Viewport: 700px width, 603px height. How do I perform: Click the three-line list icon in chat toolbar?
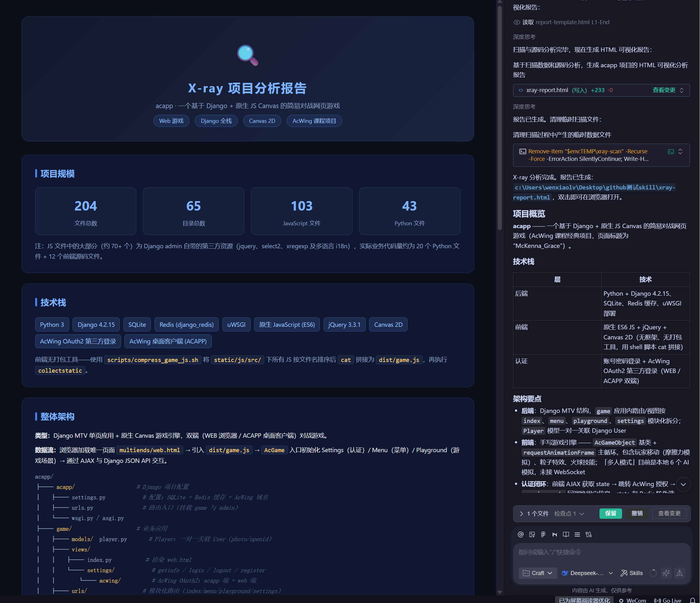click(x=577, y=534)
